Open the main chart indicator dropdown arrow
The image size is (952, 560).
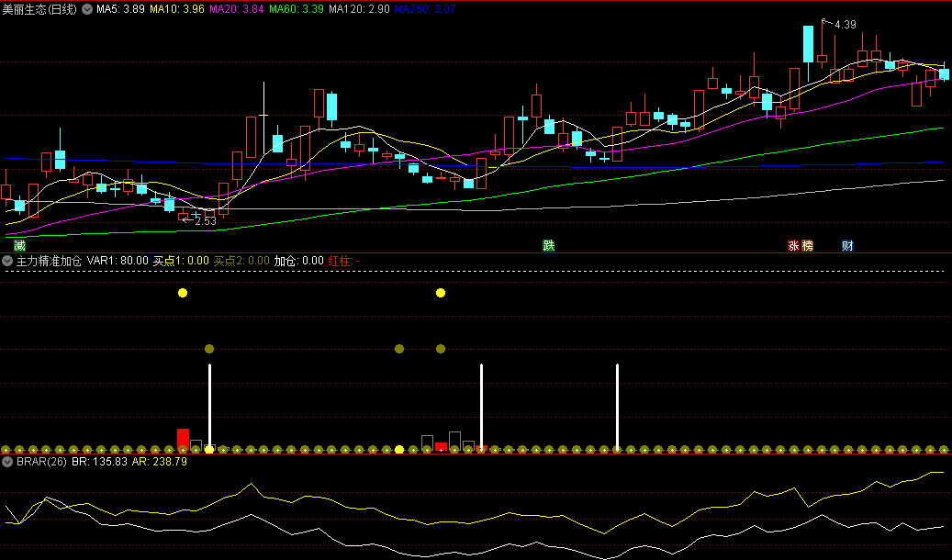[87, 9]
